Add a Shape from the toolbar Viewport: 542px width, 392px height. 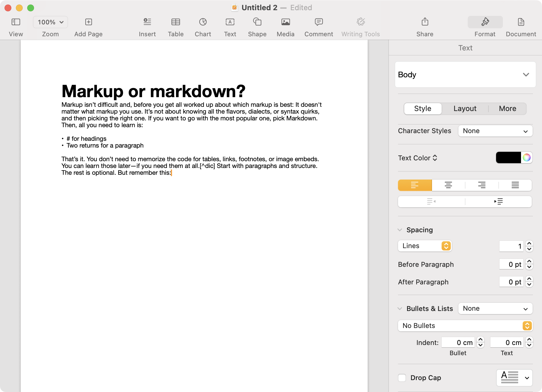[x=257, y=22]
